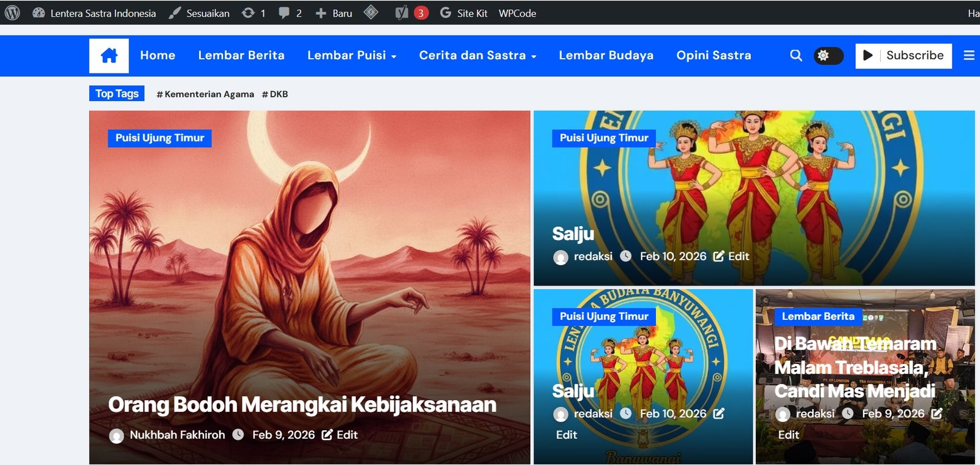Toggle dark mode switch in header
This screenshot has width=980, height=465.
[x=828, y=56]
